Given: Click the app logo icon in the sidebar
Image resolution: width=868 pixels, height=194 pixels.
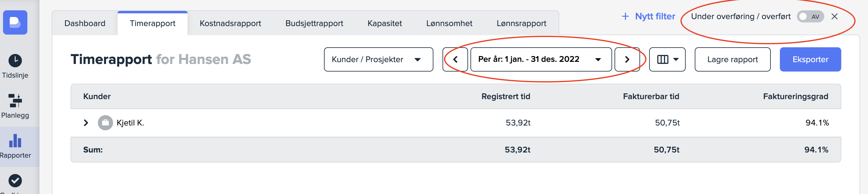Looking at the screenshot, I should pyautogui.click(x=15, y=22).
